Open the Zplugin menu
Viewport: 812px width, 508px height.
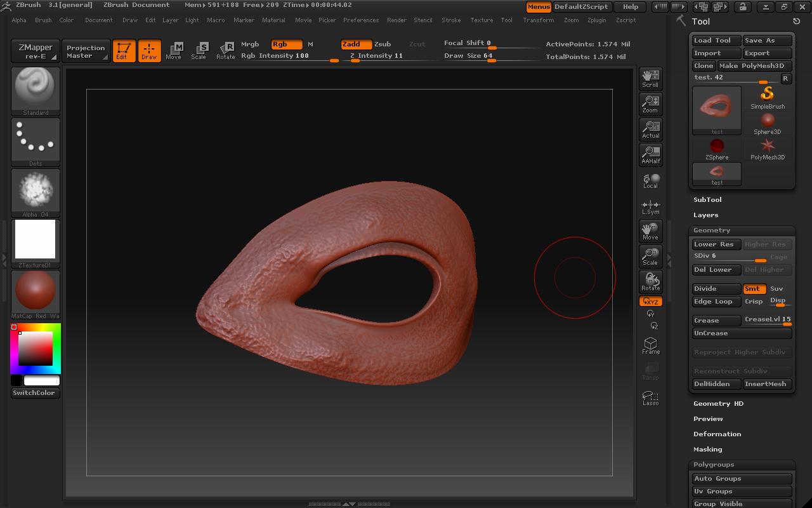tap(596, 20)
